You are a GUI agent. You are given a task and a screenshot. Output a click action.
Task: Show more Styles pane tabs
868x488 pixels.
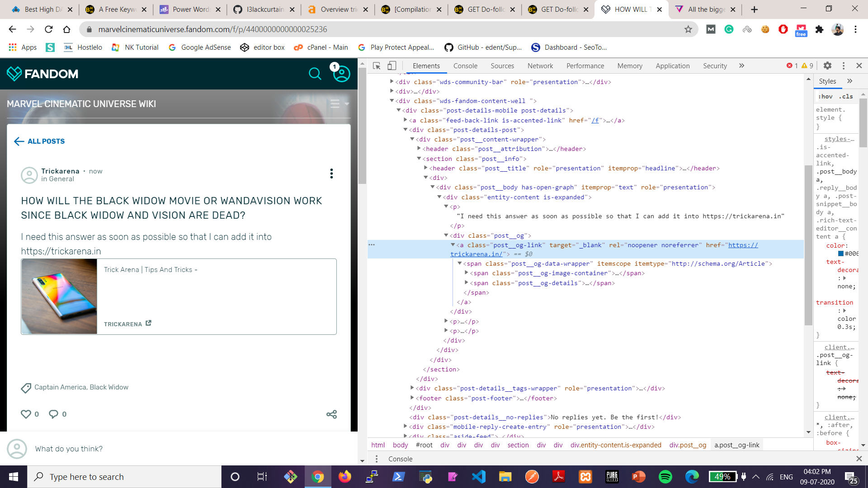coord(850,81)
